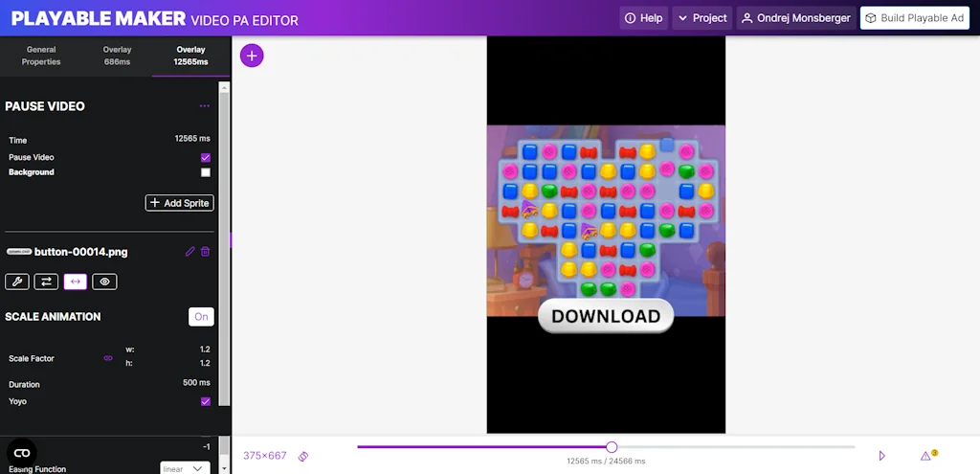The image size is (980, 474).
Task: Click the PAUSE VIDEO heading
Action: tap(45, 106)
